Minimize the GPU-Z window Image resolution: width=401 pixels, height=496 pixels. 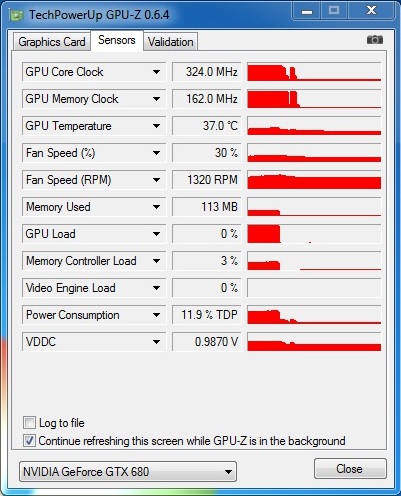coord(307,11)
